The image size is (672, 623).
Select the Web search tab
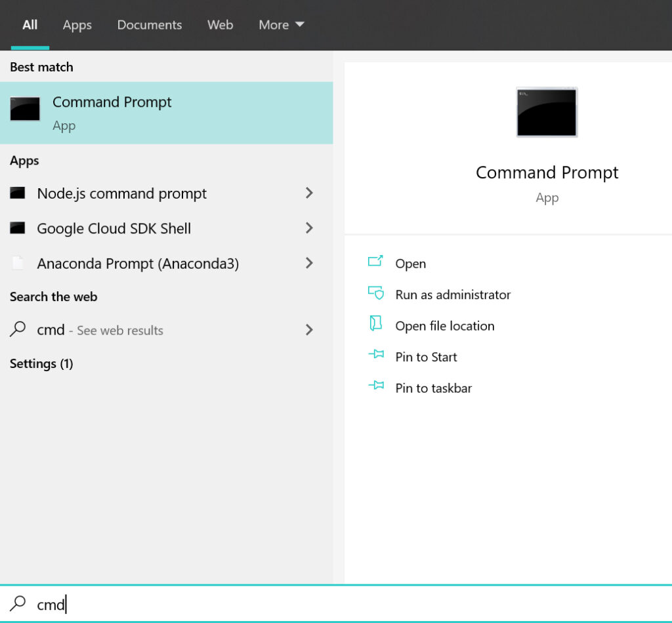[220, 25]
